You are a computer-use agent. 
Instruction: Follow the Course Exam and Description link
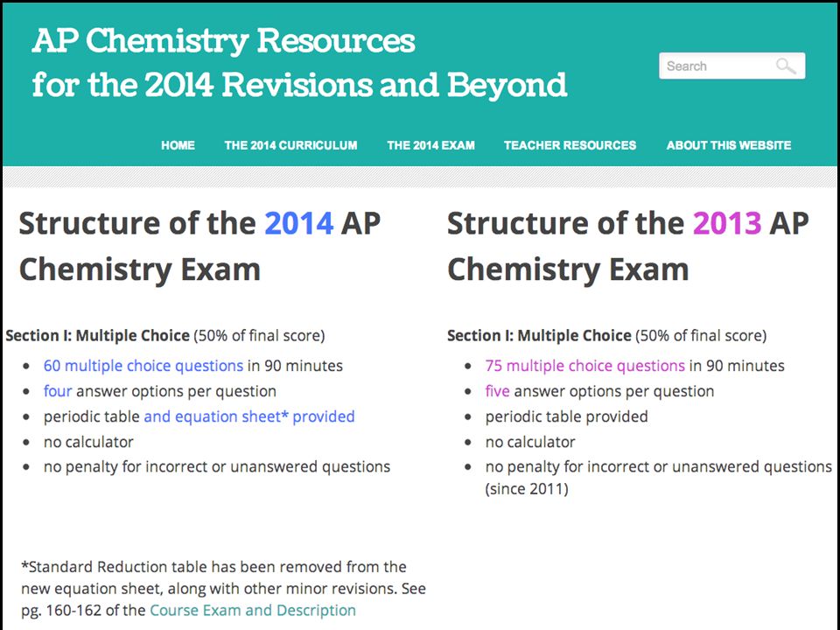[x=253, y=610]
